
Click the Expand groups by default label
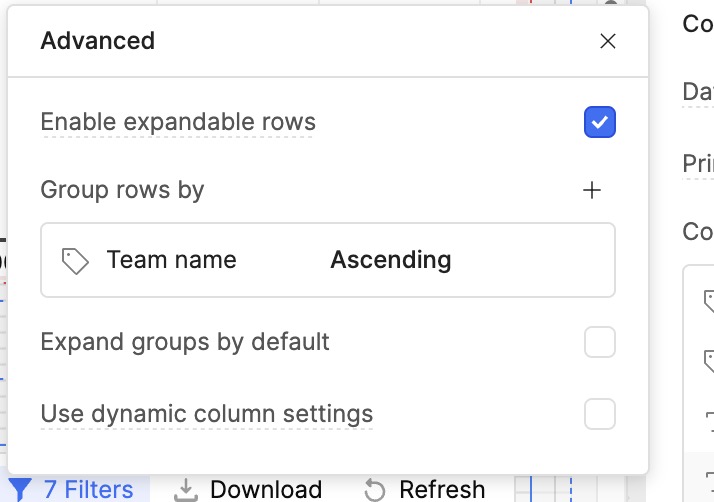[185, 343]
